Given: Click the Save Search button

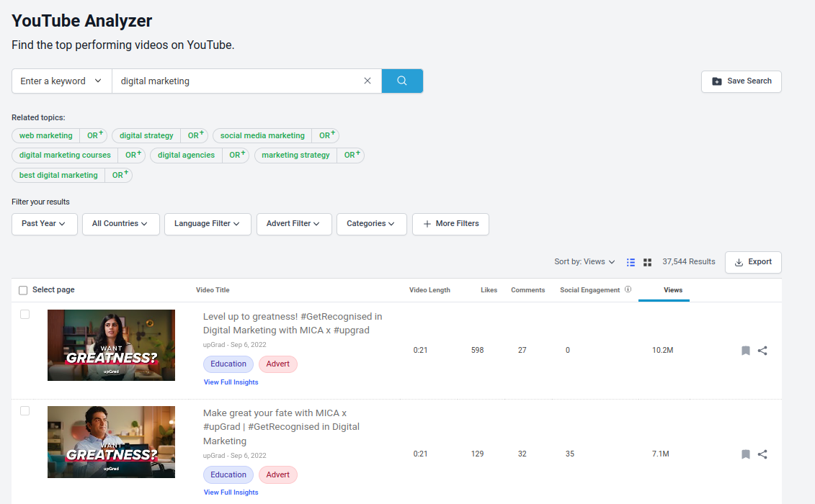Looking at the screenshot, I should [741, 81].
